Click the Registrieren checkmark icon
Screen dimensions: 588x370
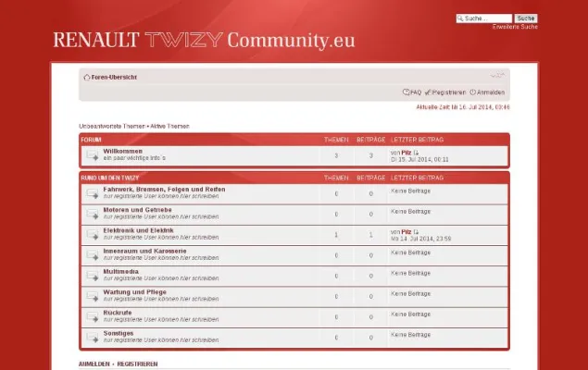(428, 92)
